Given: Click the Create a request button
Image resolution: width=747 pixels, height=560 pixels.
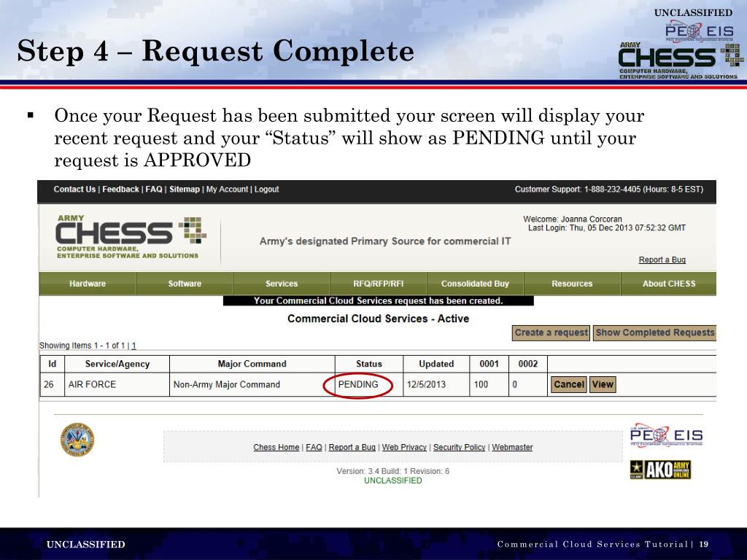Looking at the screenshot, I should [551, 332].
